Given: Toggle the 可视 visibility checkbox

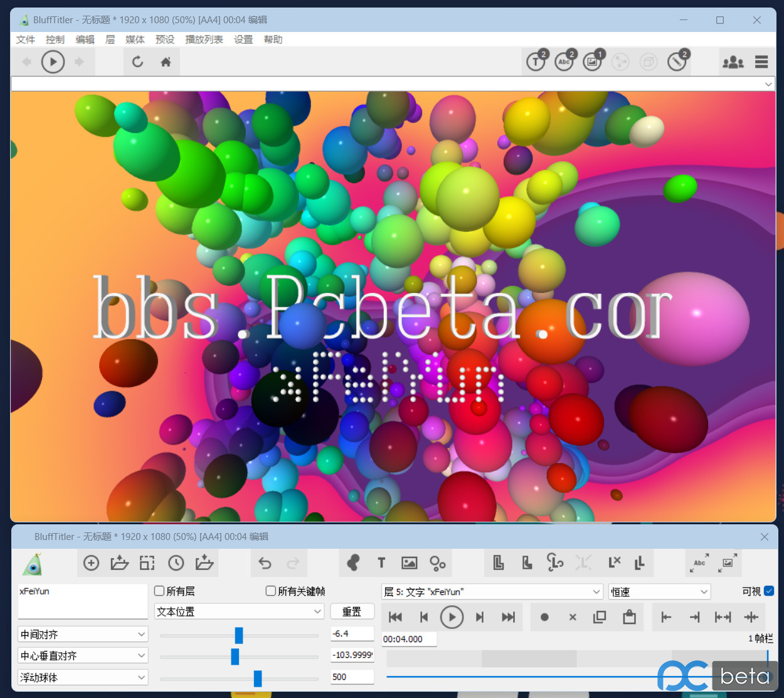Looking at the screenshot, I should pyautogui.click(x=769, y=591).
